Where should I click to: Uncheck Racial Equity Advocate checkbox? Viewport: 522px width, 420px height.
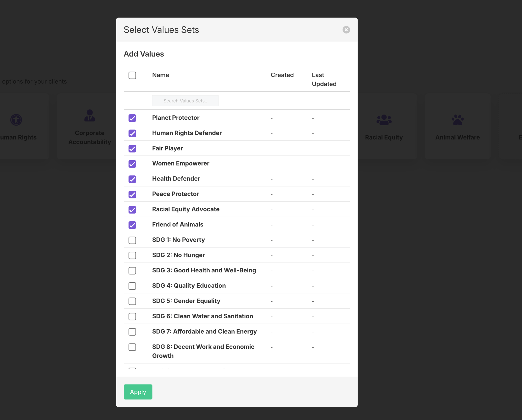pyautogui.click(x=132, y=210)
